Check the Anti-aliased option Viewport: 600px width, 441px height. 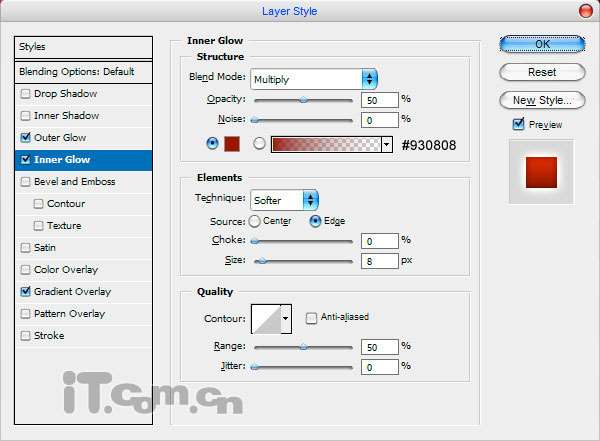pos(311,318)
